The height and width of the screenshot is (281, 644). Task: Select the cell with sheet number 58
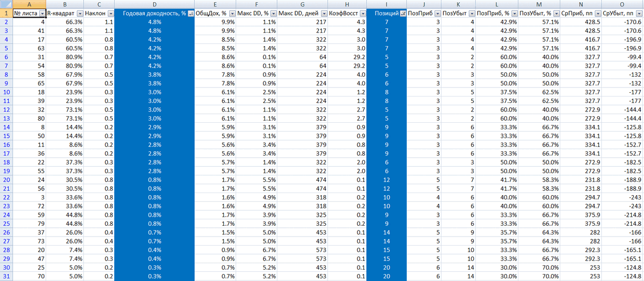[x=29, y=75]
